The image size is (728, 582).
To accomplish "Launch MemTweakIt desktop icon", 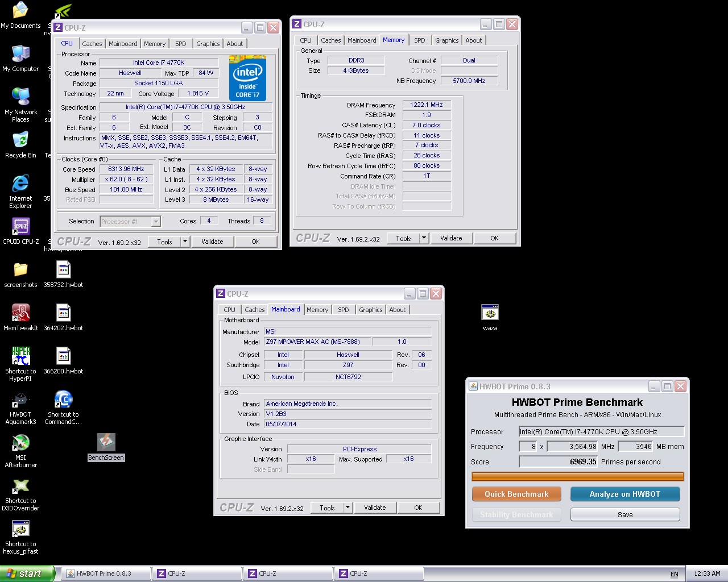I will [20, 317].
